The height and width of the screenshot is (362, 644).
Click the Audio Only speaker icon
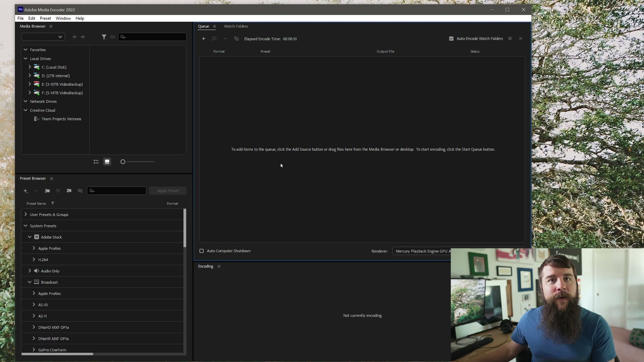click(37, 271)
